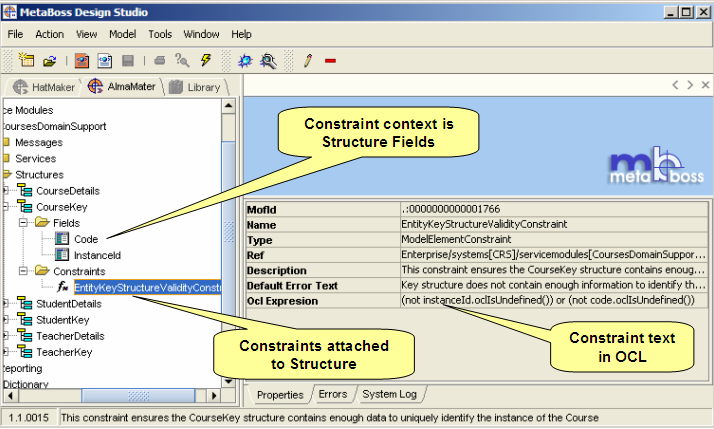
Task: Select the Services tree item
Action: (x=36, y=158)
